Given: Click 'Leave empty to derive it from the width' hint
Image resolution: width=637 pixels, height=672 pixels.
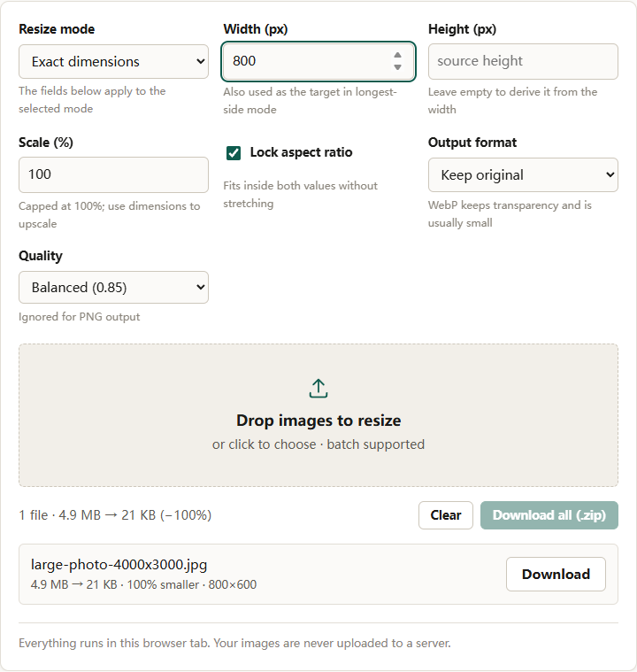Looking at the screenshot, I should pos(512,101).
